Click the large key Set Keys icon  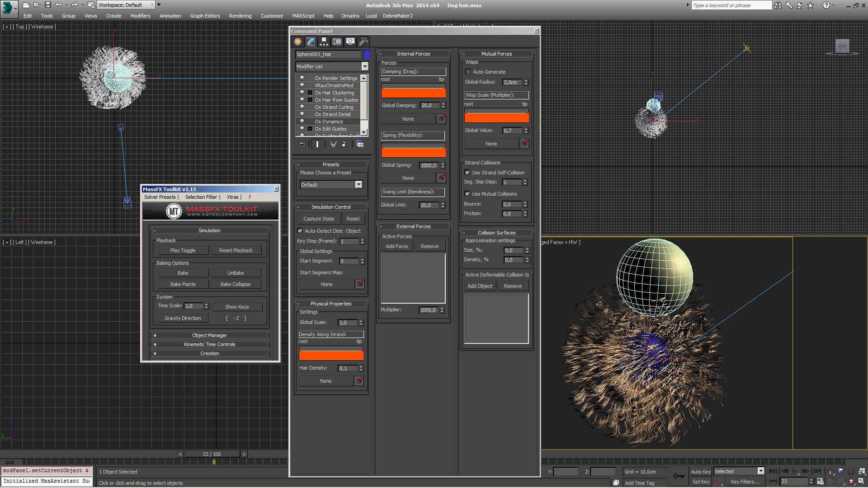tap(679, 476)
